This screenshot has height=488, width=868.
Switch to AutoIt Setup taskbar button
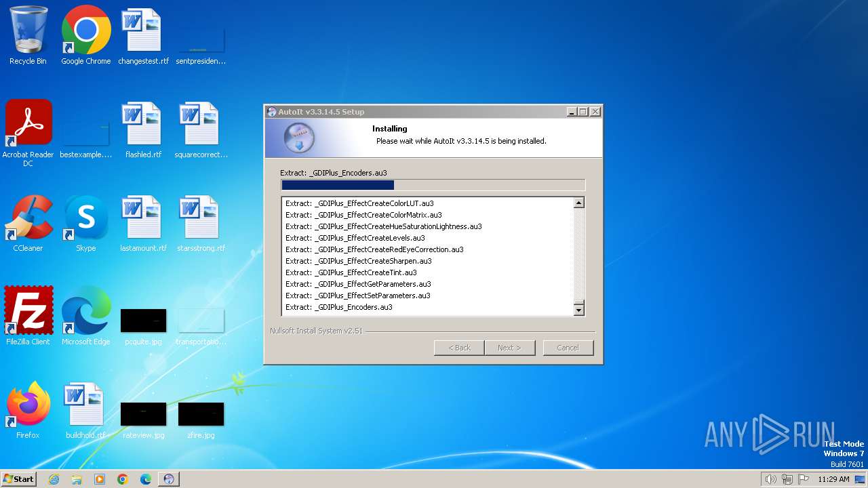point(169,479)
